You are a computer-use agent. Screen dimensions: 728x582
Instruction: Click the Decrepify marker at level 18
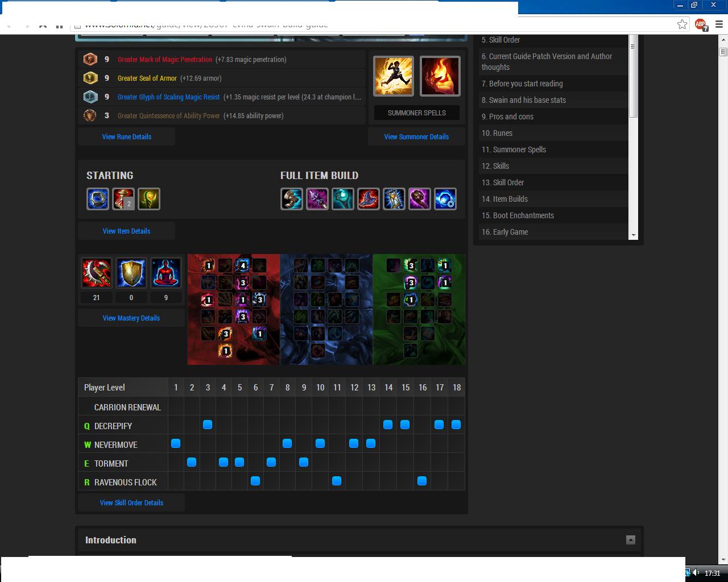click(456, 425)
